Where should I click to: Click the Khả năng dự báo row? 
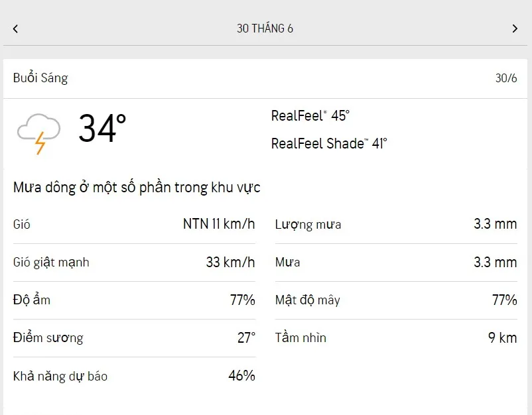pyautogui.click(x=134, y=376)
